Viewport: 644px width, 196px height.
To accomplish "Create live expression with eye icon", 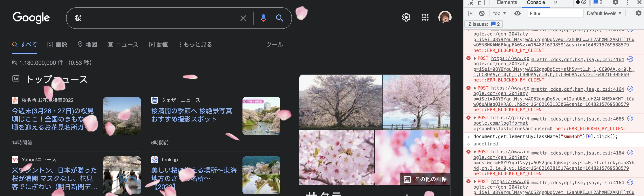I will (x=517, y=13).
